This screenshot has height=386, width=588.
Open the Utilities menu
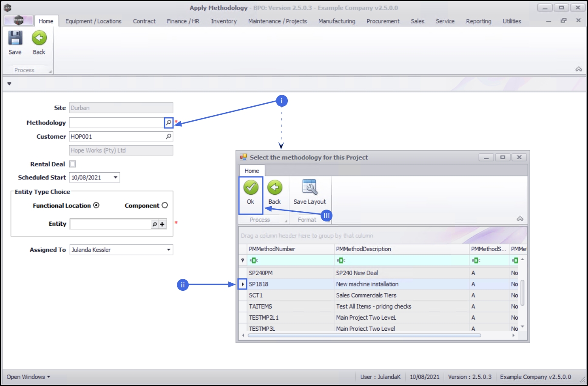click(x=512, y=21)
